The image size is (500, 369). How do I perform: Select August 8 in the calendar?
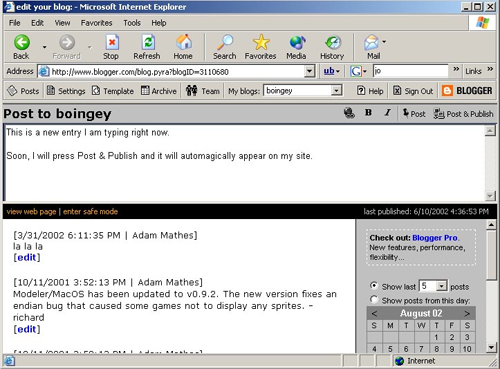(436, 349)
